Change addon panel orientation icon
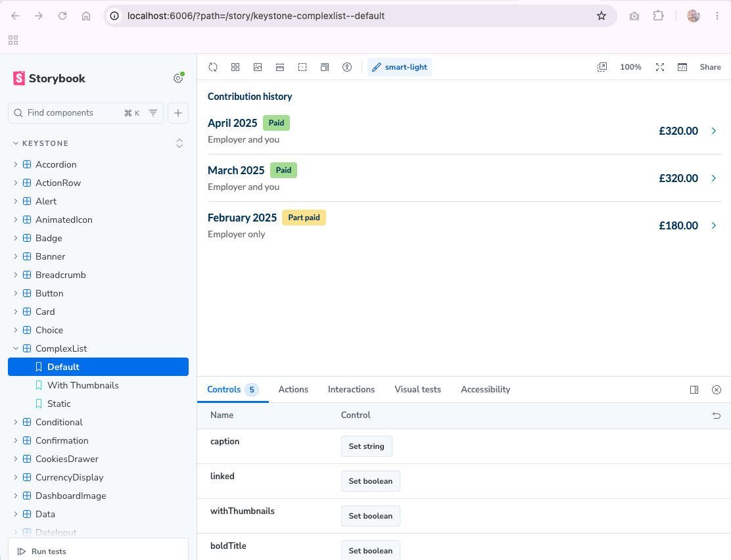This screenshot has height=560, width=731. [x=694, y=390]
